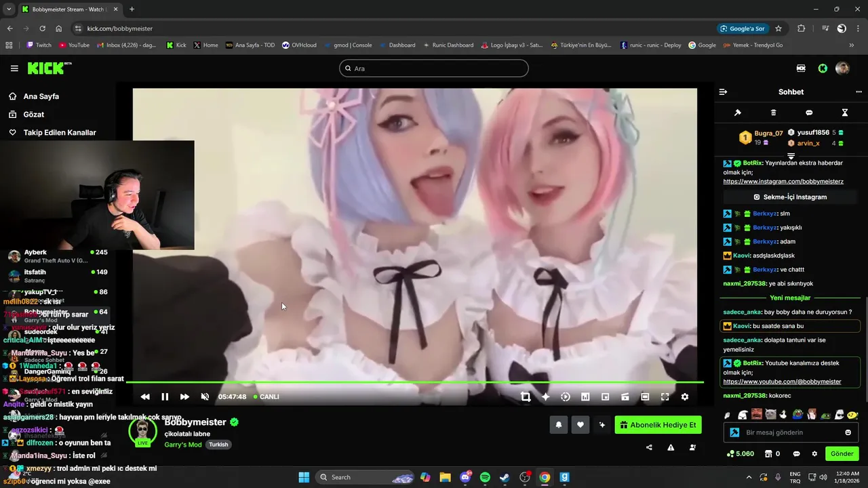Toggle theater mode on the player

pos(645,396)
